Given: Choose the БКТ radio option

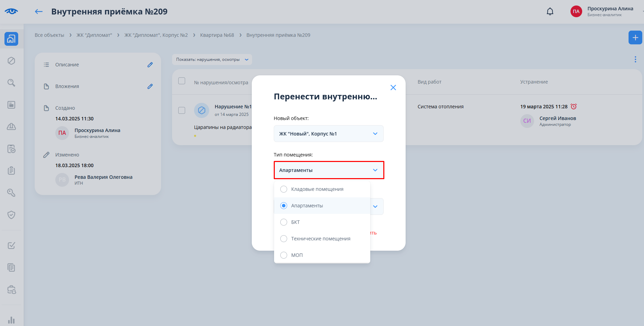Looking at the screenshot, I should point(284,222).
